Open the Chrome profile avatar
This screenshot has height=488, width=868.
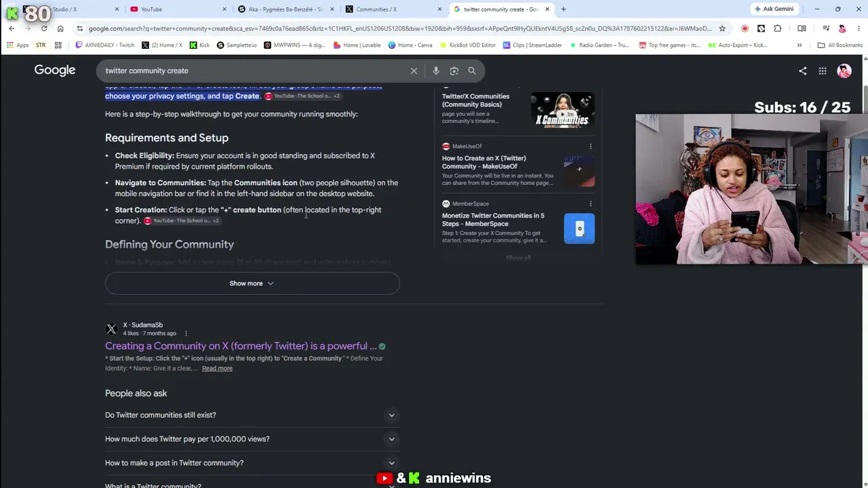click(x=842, y=28)
